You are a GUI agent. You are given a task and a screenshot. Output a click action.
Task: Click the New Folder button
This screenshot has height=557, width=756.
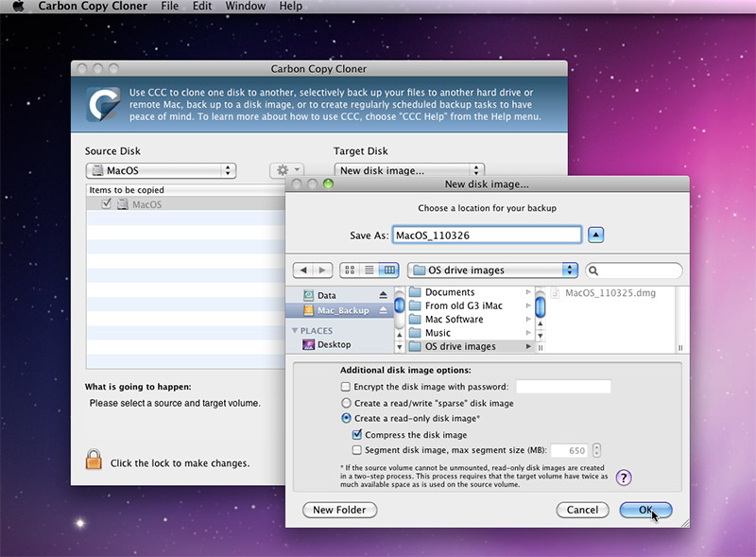pos(339,510)
